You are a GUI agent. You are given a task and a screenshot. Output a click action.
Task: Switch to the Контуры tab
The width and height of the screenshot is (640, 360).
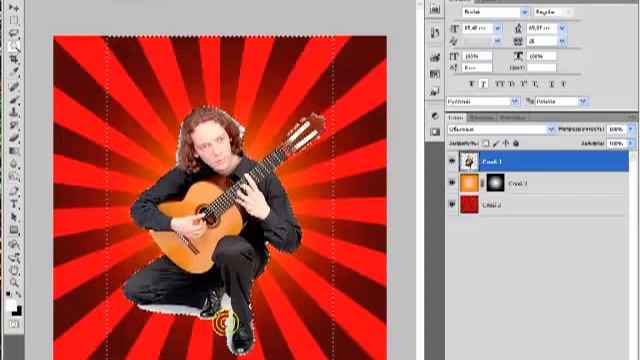click(513, 118)
